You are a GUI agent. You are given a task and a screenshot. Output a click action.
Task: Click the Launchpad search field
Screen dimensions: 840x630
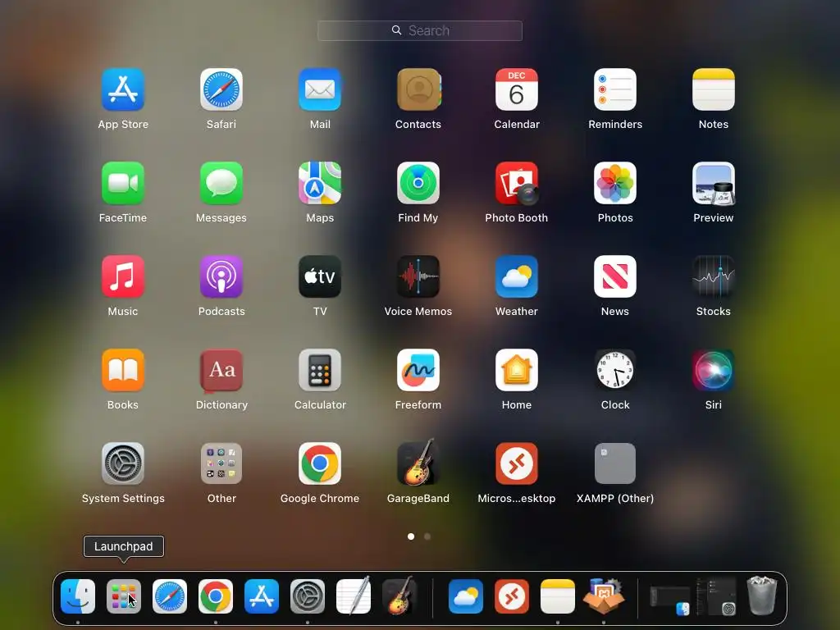click(420, 30)
